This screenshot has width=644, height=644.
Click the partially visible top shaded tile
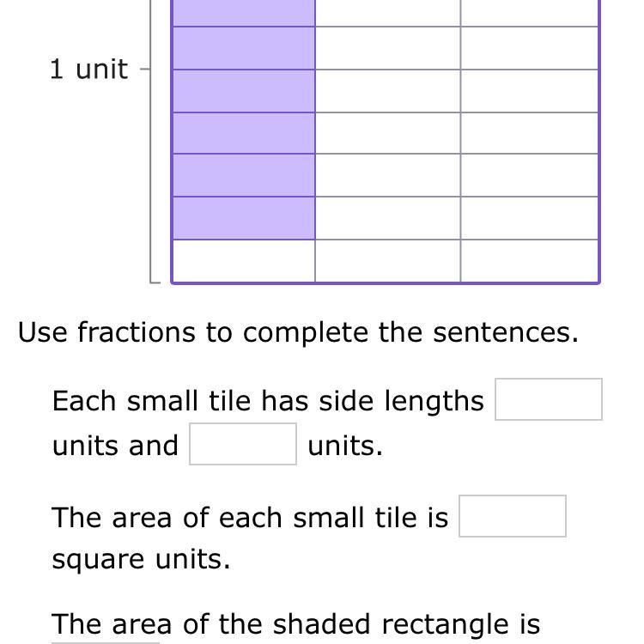click(243, 12)
